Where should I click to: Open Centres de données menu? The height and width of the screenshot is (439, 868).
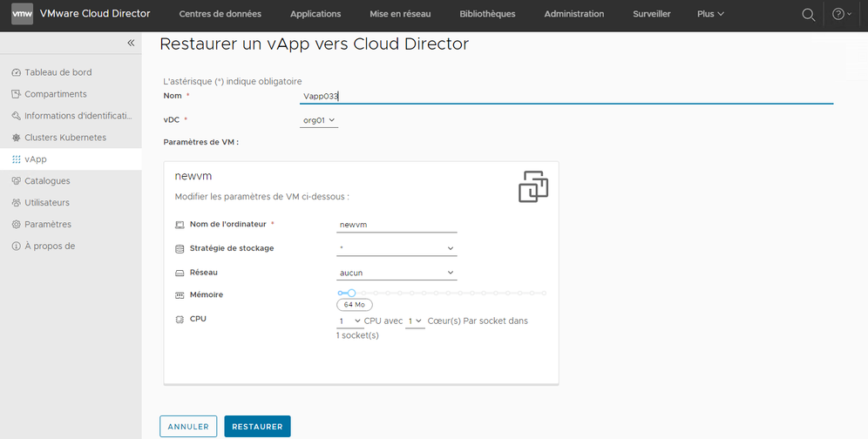(x=220, y=14)
